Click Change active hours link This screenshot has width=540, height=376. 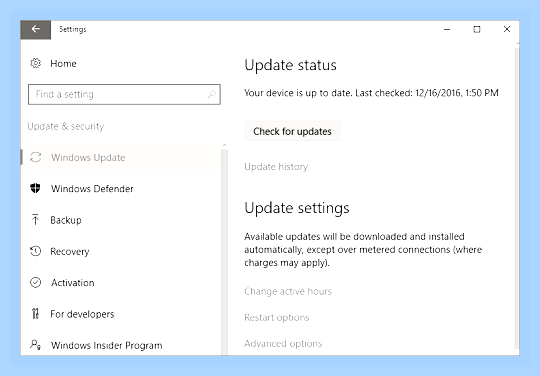(288, 291)
